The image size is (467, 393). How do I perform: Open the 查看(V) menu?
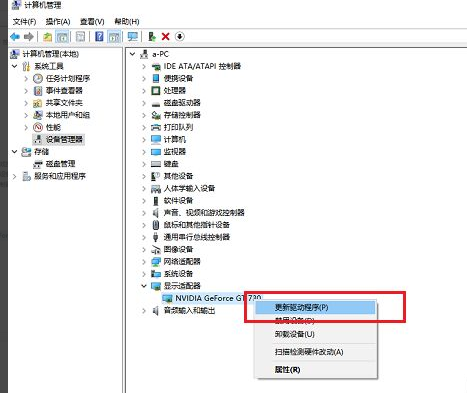[x=92, y=22]
